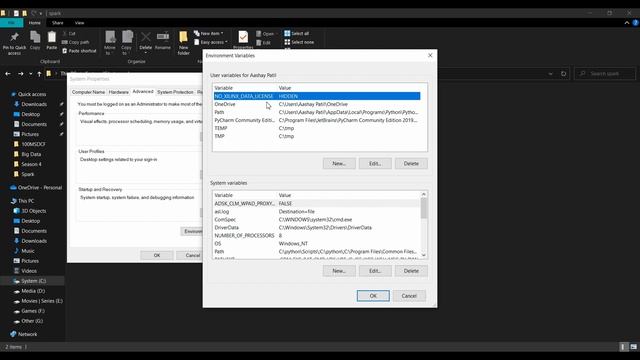The height and width of the screenshot is (360, 640).
Task: Select the OneDrive user variable row
Action: (317, 104)
